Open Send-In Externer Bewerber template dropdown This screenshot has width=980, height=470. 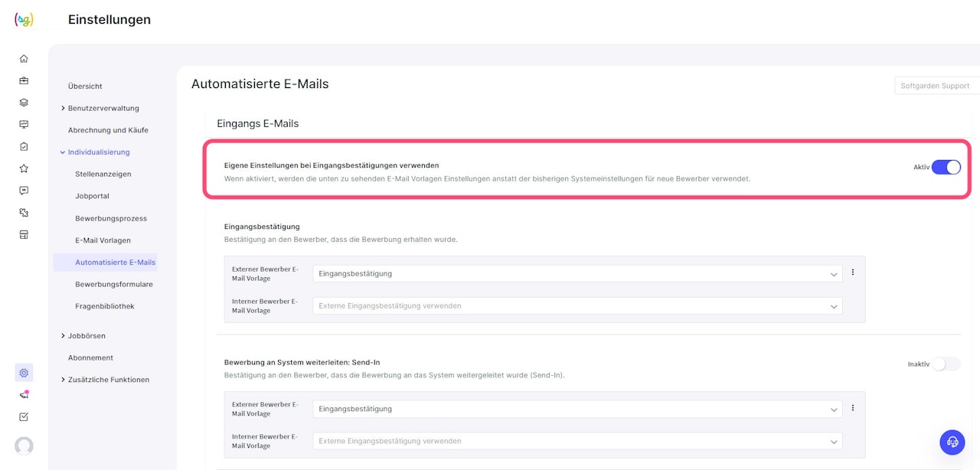[x=577, y=409]
